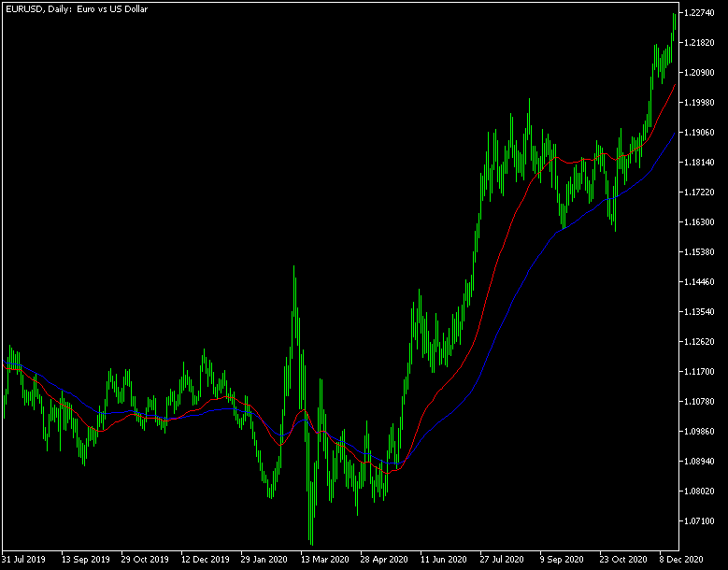The width and height of the screenshot is (728, 570).
Task: Click the 11 Jun 2020 date marker
Action: 445,561
